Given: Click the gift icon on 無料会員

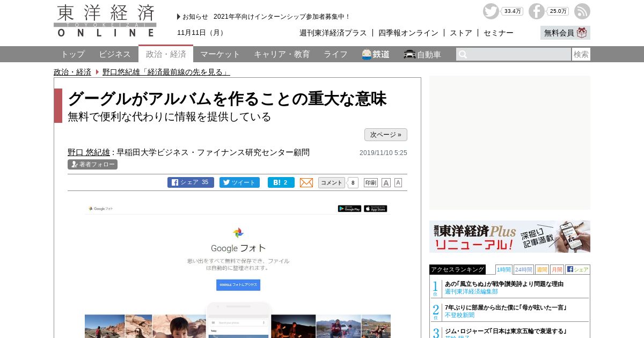Looking at the screenshot, I should [x=582, y=33].
